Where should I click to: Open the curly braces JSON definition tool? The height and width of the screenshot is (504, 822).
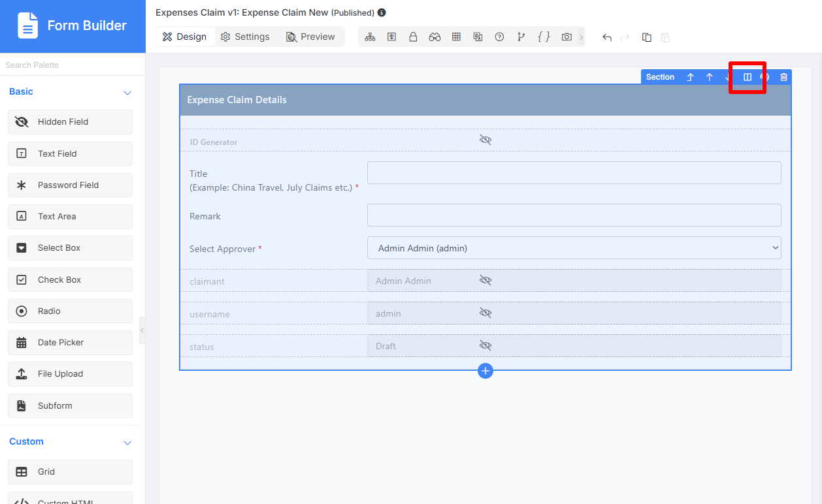[544, 37]
